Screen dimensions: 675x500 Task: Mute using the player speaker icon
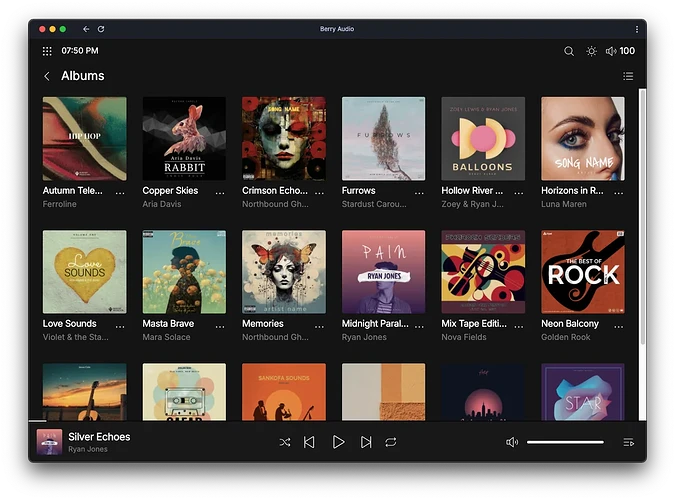tap(512, 442)
